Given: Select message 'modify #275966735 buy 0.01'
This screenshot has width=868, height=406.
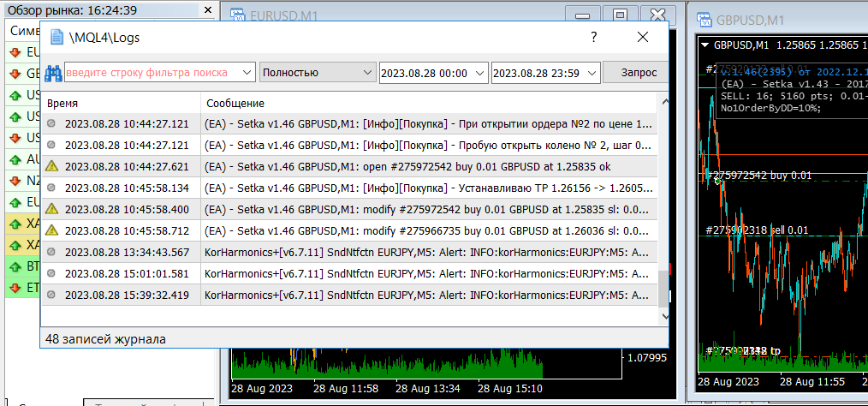Looking at the screenshot, I should point(429,230).
